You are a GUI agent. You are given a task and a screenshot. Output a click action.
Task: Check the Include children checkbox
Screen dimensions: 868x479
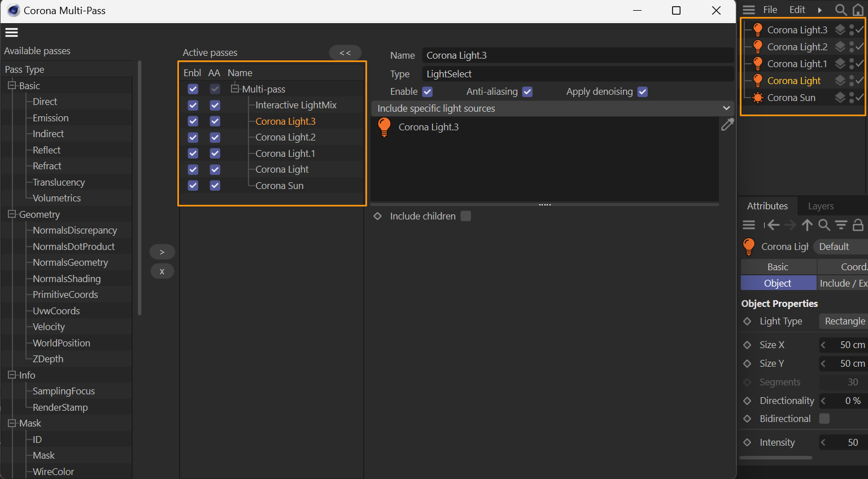pyautogui.click(x=466, y=216)
